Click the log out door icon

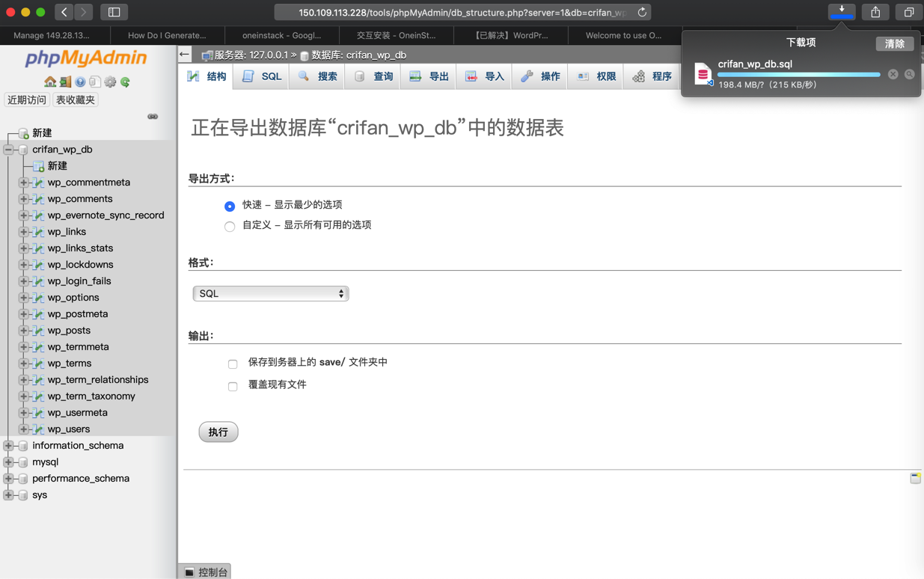[x=65, y=82]
